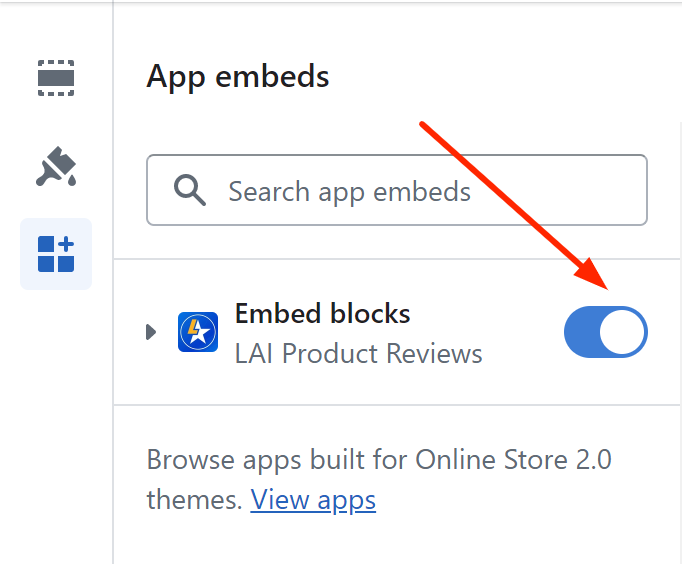The image size is (682, 564).
Task: Select the App embeds sidebar icon
Action: click(56, 254)
